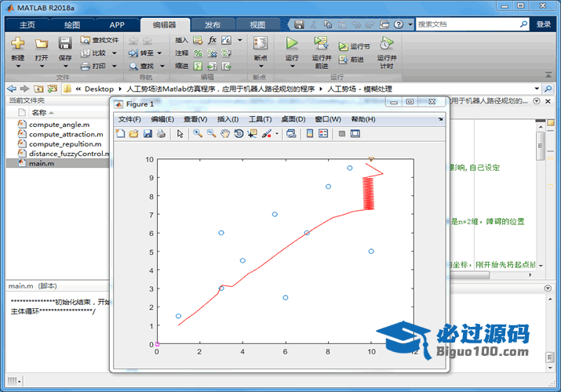561x392 pixels.
Task: Expand the Print (打印) dropdown arrow
Action: 114,66
